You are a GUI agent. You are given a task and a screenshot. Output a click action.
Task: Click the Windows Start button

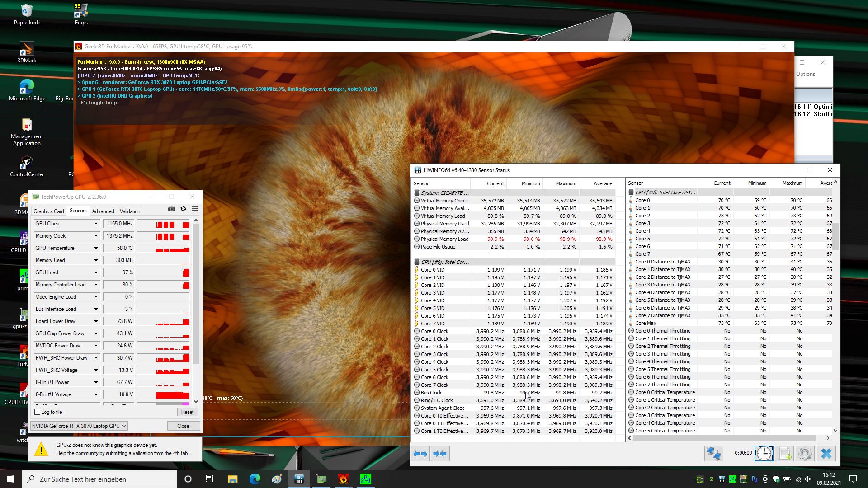coord(11,479)
